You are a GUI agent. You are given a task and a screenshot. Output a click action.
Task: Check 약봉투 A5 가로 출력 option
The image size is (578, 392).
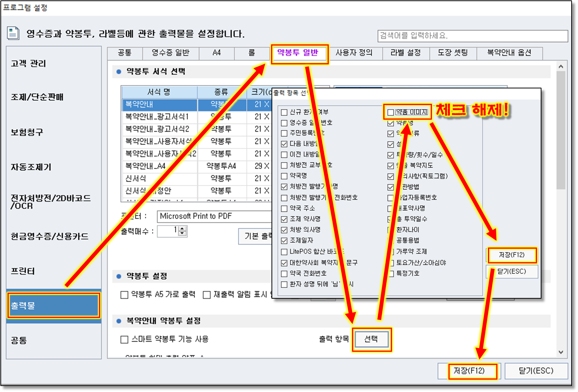coord(124,295)
